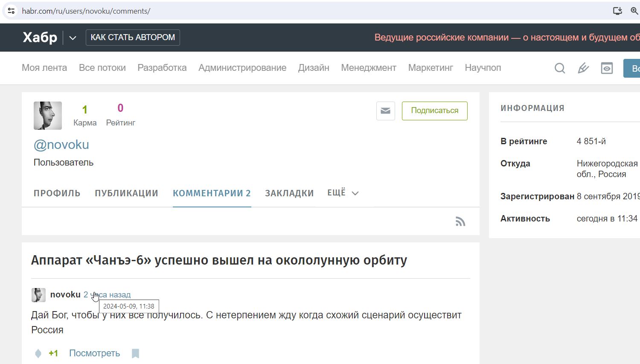Click the eye display settings icon
The height and width of the screenshot is (364, 640).
coord(607,68)
